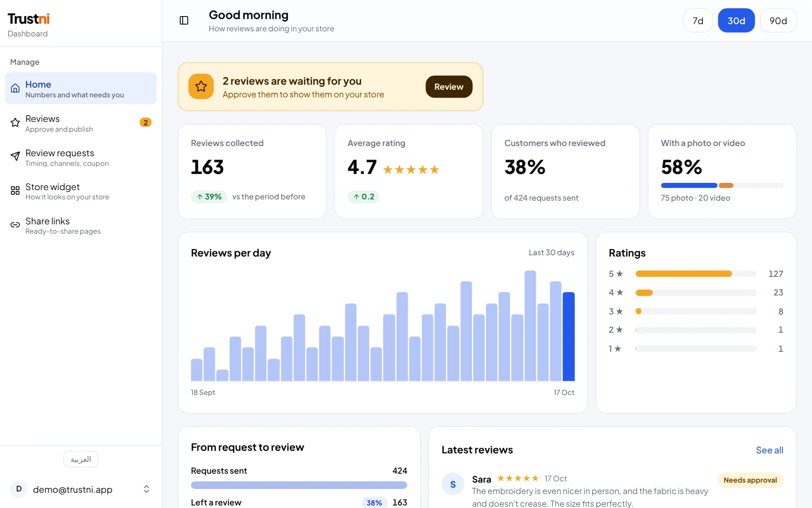
Task: Click the D user avatar
Action: pyautogui.click(x=19, y=489)
